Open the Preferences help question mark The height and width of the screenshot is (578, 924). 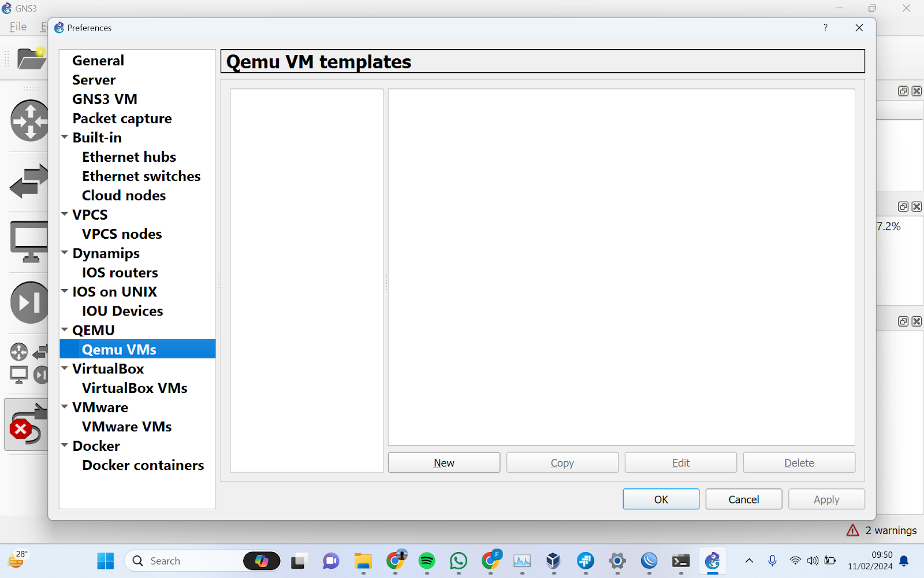point(825,28)
